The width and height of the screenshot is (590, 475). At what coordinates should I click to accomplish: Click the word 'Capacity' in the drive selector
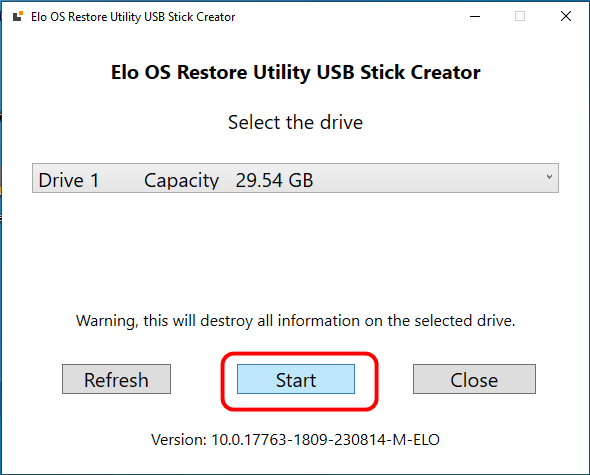point(181,180)
